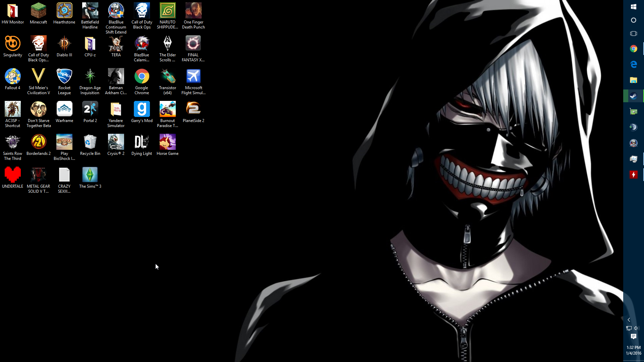Viewport: 644px width, 362px height.
Task: Click the Cortana search circle
Action: pyautogui.click(x=633, y=20)
